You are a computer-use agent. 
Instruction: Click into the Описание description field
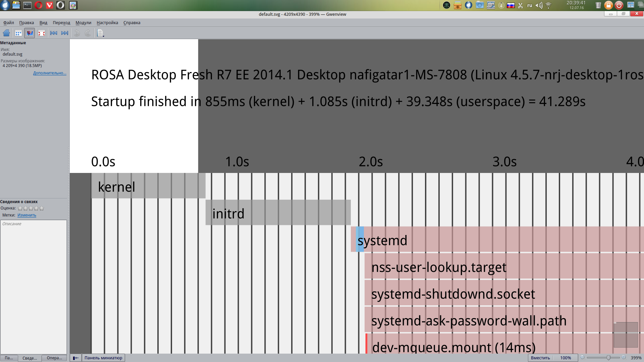point(34,285)
